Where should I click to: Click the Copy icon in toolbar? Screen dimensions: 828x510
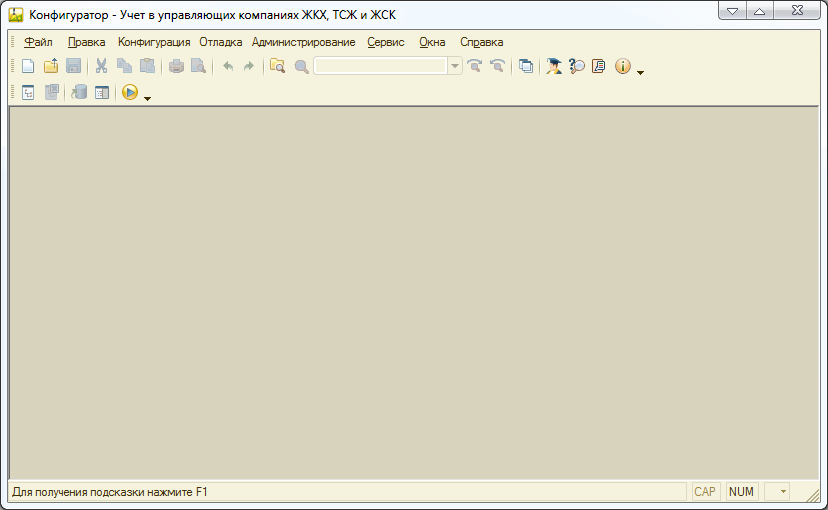point(124,66)
